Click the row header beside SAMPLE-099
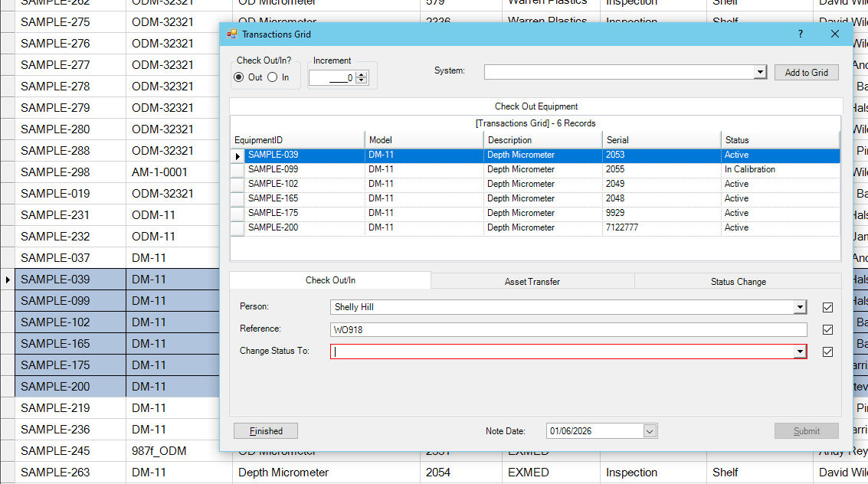 (237, 170)
